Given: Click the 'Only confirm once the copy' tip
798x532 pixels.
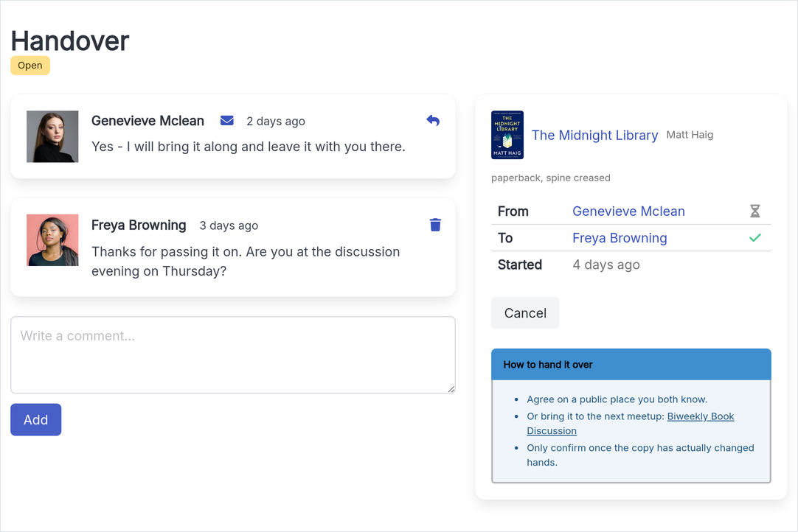Looking at the screenshot, I should coord(640,455).
